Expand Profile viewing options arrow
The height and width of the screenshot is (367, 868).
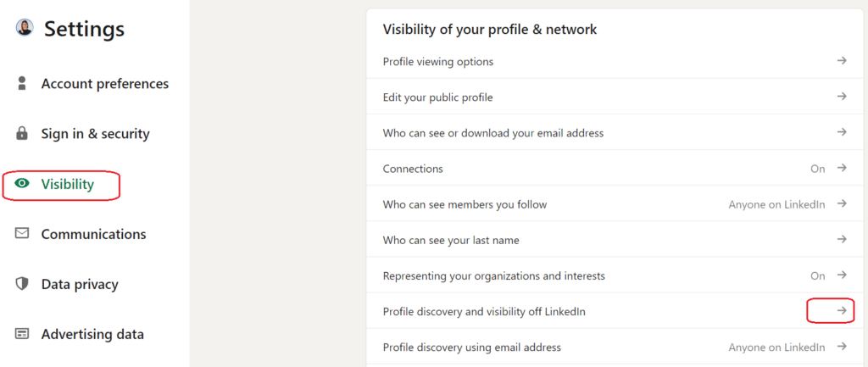tap(842, 61)
